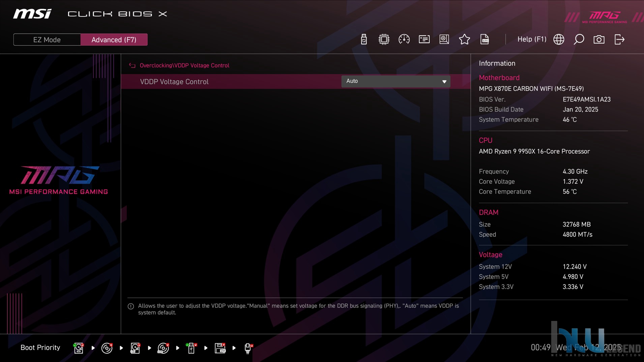The width and height of the screenshot is (644, 362).
Task: Open the VDDP Voltage Control Auto dropdown
Action: tap(396, 81)
